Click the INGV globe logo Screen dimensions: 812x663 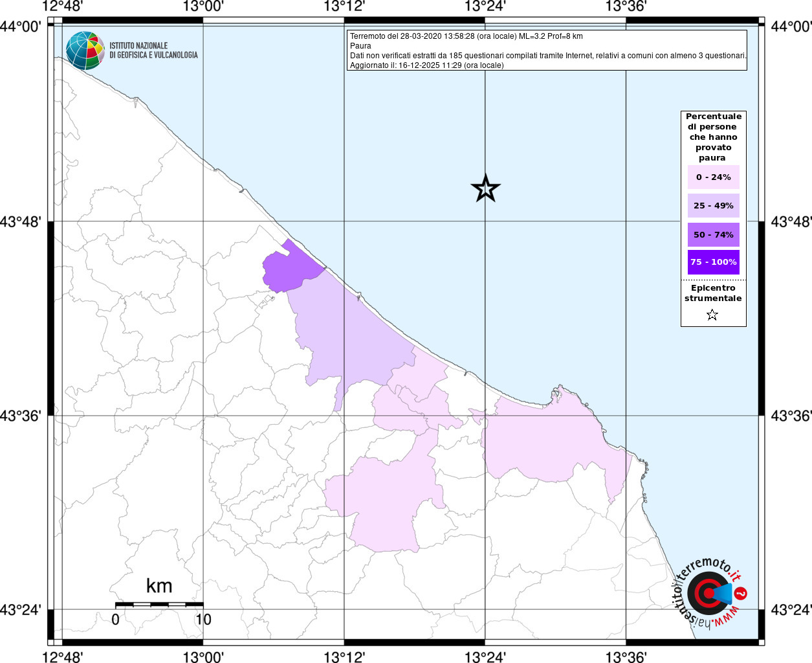point(85,51)
